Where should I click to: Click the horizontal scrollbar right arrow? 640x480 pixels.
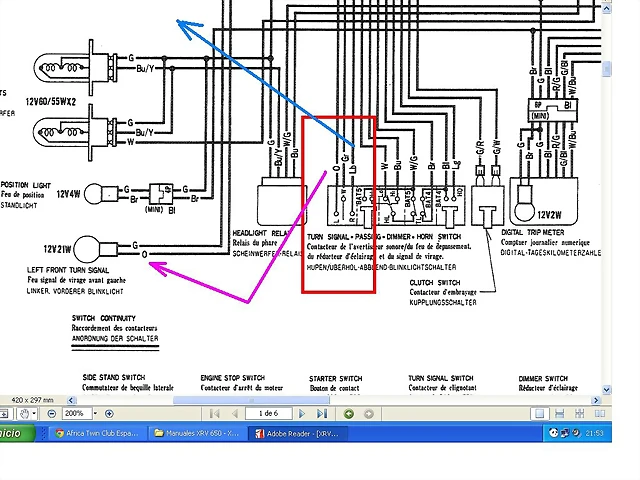(596, 400)
